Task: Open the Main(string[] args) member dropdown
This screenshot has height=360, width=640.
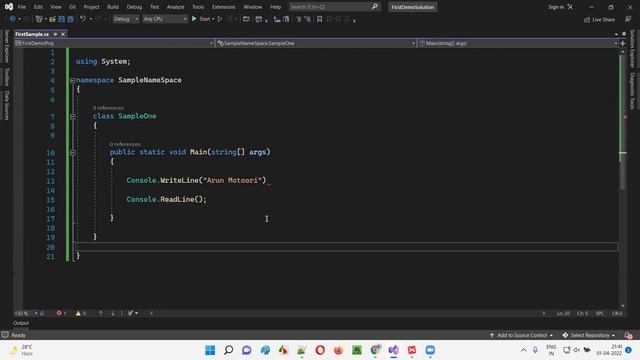Action: 517,43
